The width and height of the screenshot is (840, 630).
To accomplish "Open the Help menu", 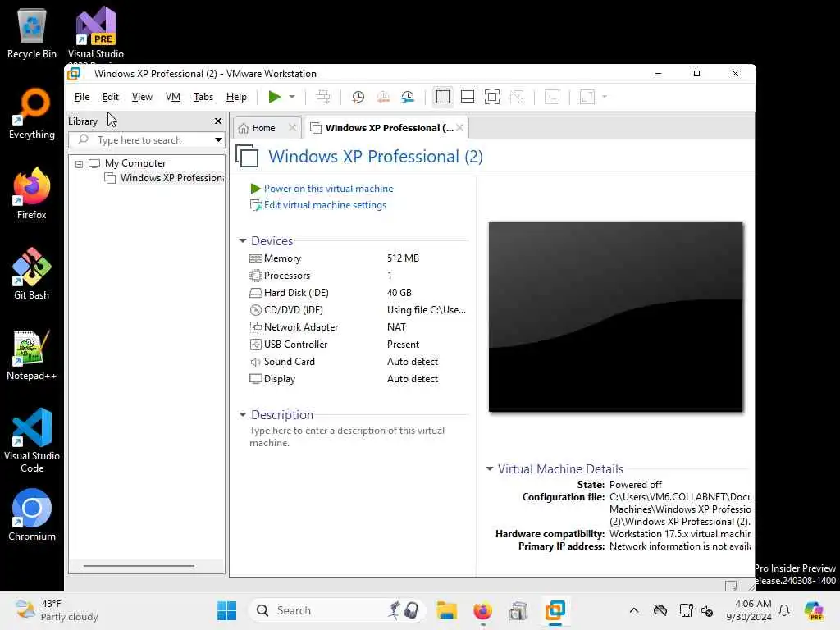I will pyautogui.click(x=236, y=97).
